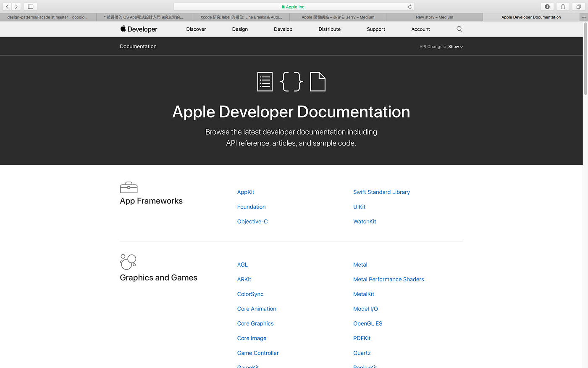Open the Core Image link

tap(252, 338)
